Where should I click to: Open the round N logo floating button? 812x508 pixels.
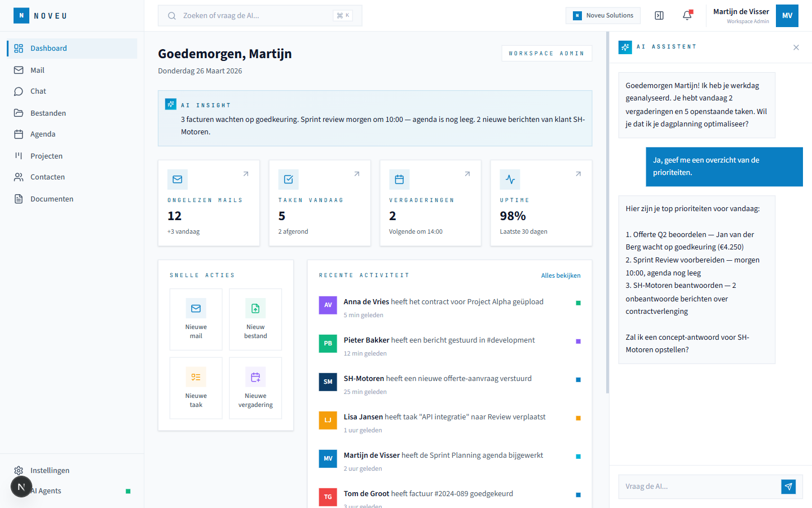coord(21,487)
